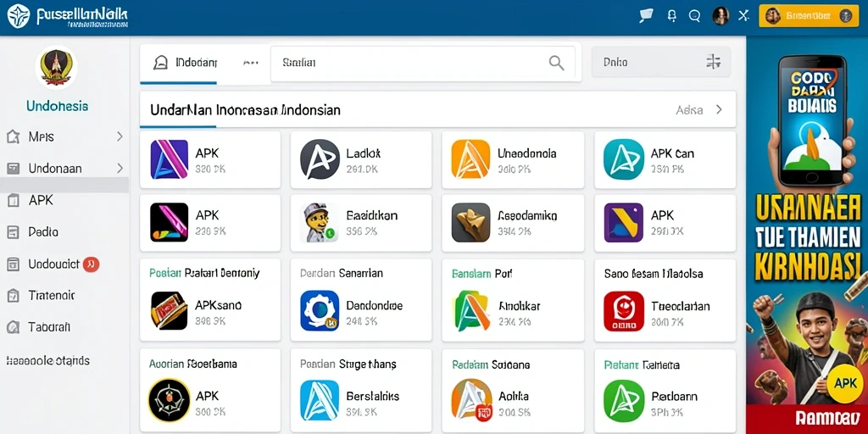Image resolution: width=868 pixels, height=434 pixels.
Task: Click the magnifier search icon
Action: point(556,63)
